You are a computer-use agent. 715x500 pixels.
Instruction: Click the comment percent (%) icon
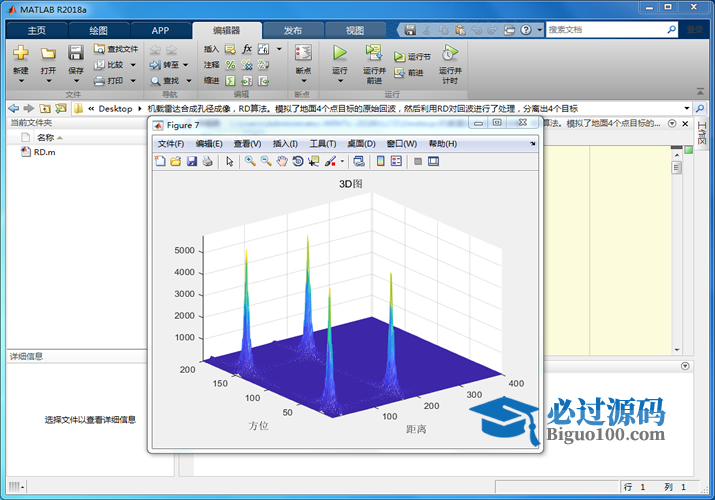tap(231, 65)
